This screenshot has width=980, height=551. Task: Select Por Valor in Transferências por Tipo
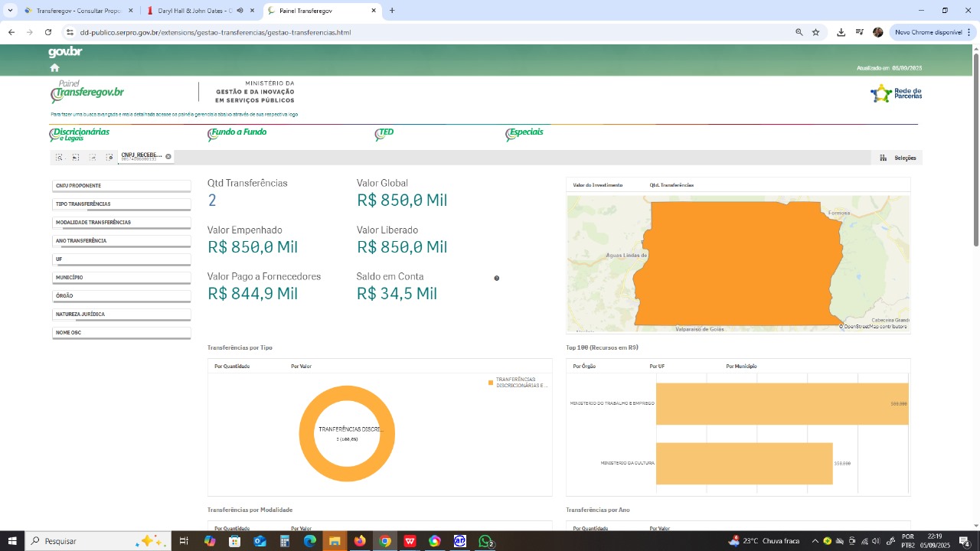(x=301, y=367)
